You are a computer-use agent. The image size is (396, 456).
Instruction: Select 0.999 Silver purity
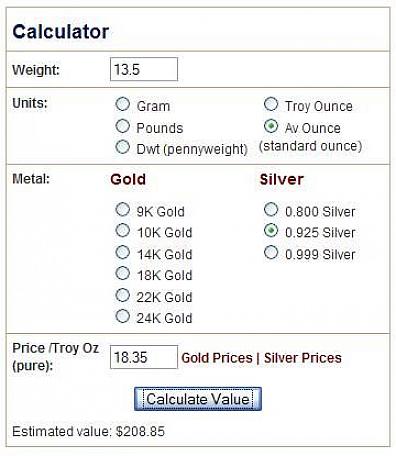(x=271, y=252)
